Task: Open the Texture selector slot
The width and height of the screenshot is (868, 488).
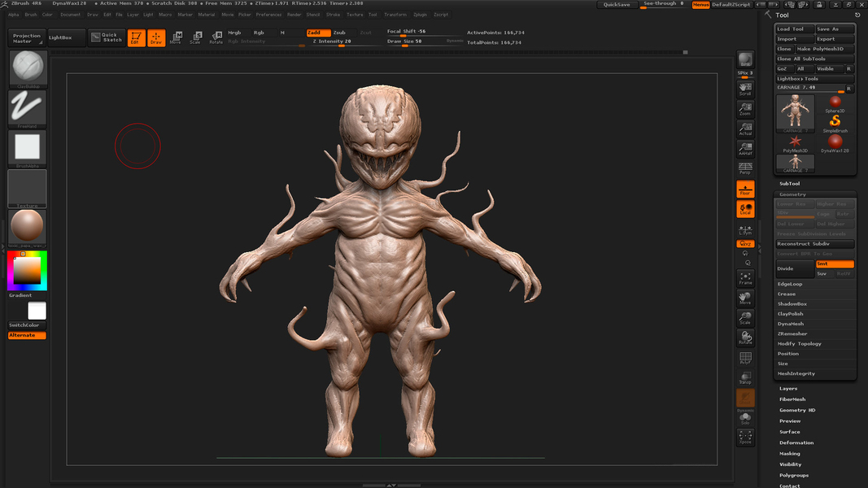Action: pos(27,189)
